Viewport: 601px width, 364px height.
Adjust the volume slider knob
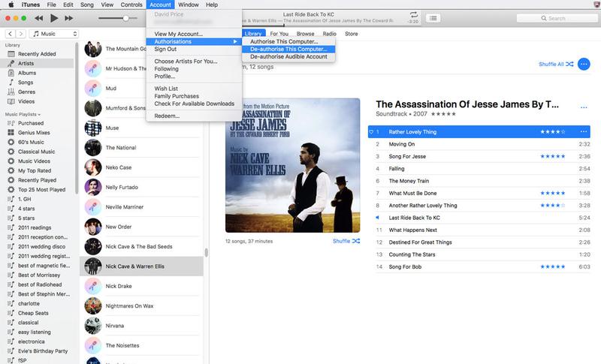point(125,17)
